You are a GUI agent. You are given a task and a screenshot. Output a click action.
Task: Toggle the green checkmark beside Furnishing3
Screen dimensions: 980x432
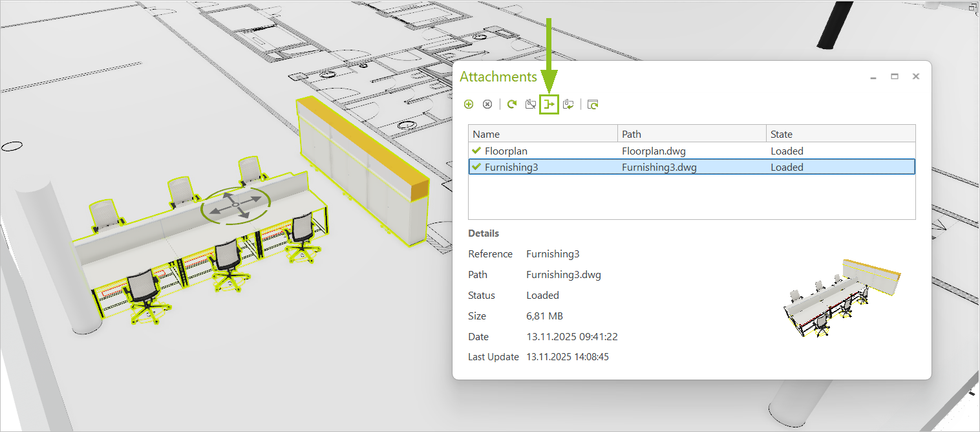(476, 167)
